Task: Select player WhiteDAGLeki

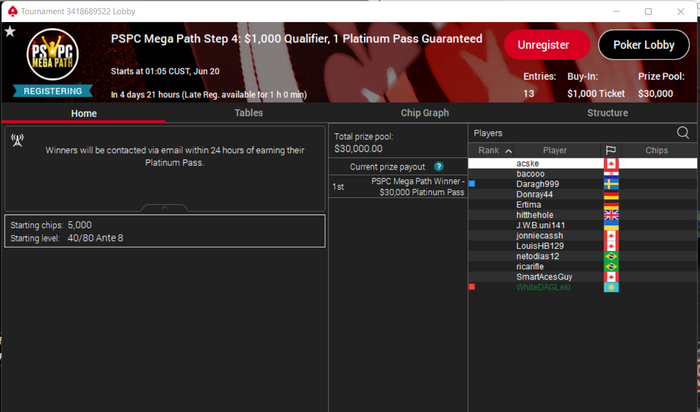Action: 543,287
